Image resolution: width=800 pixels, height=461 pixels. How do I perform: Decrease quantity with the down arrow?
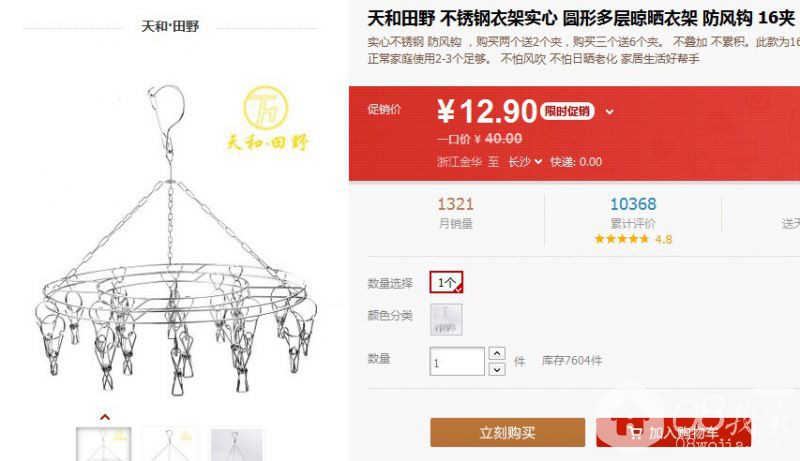pyautogui.click(x=497, y=369)
